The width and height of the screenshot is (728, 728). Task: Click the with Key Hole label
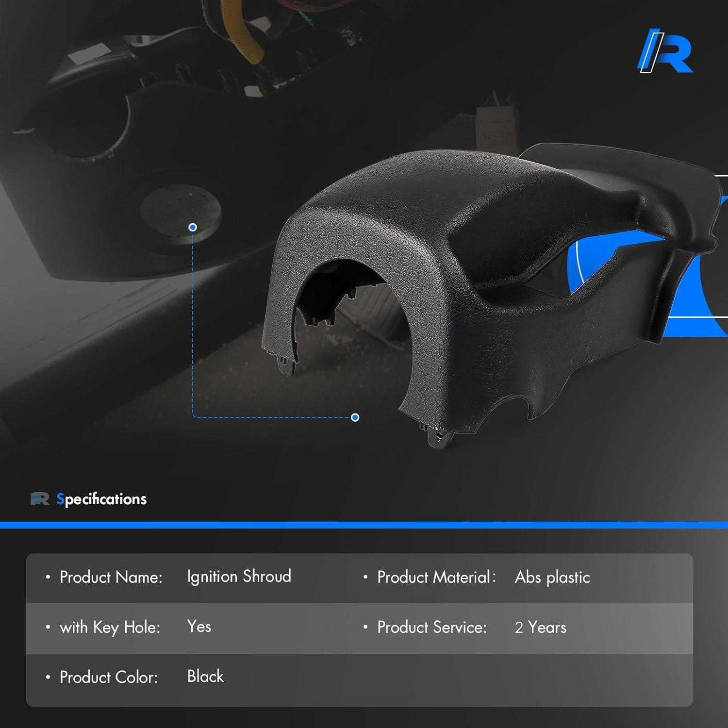110,627
